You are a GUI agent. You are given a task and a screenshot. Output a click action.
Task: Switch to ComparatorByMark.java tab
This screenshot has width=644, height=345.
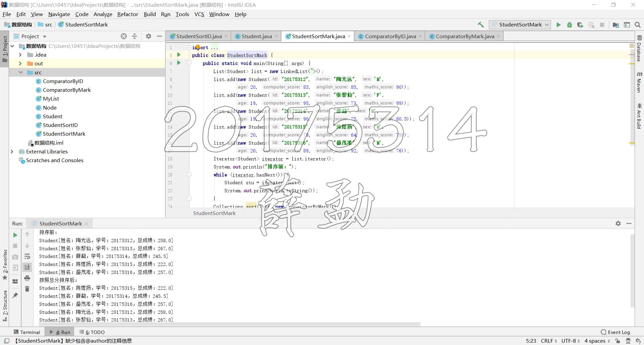(465, 36)
